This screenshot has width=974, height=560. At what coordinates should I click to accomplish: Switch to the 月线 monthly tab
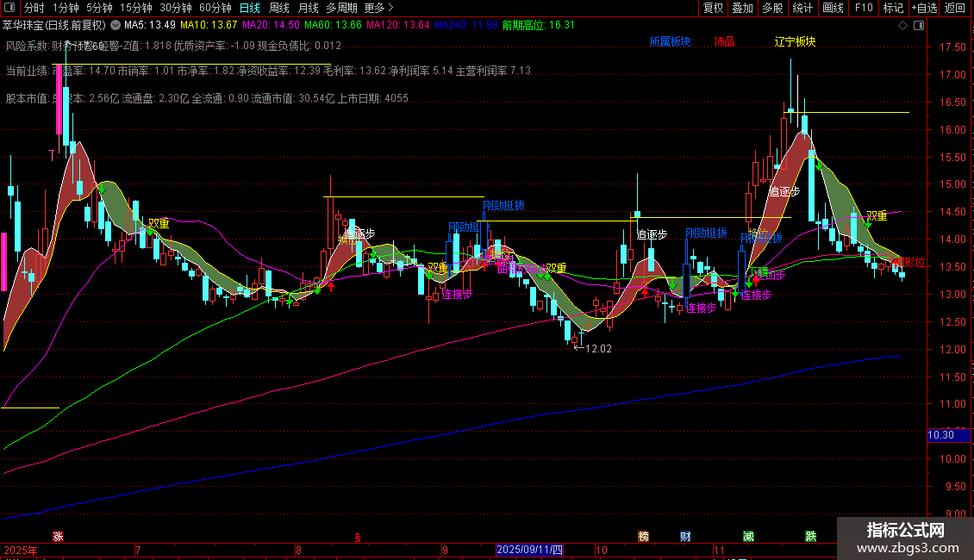pyautogui.click(x=308, y=8)
